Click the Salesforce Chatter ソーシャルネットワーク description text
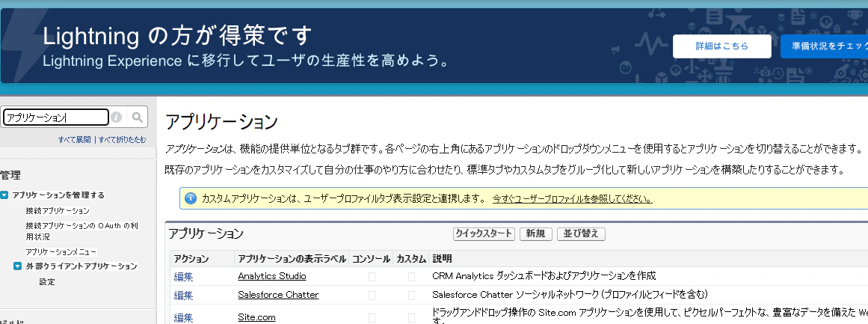 coord(570,295)
